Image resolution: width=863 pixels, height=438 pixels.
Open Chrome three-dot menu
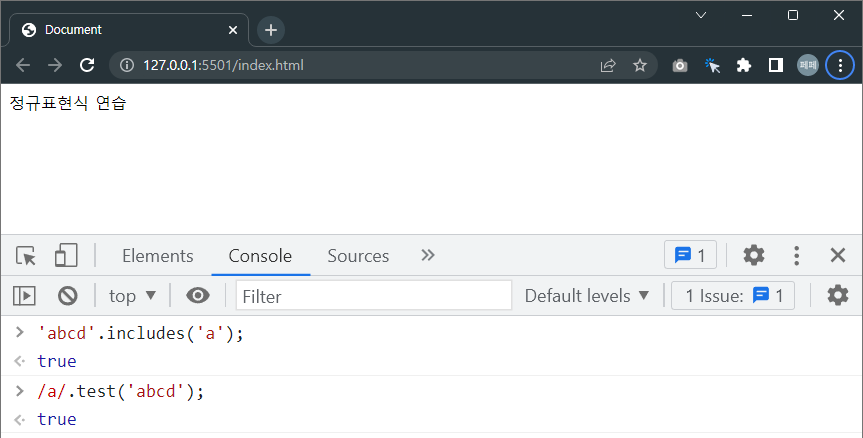(840, 65)
